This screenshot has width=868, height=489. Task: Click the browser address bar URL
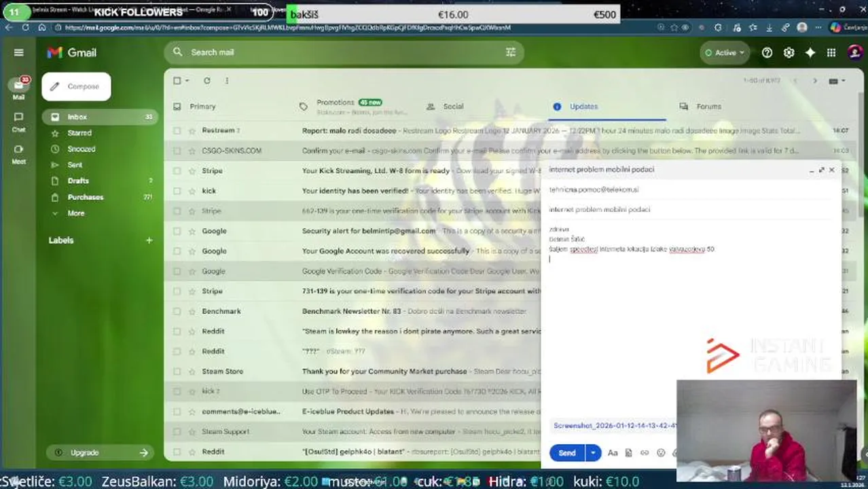[288, 28]
